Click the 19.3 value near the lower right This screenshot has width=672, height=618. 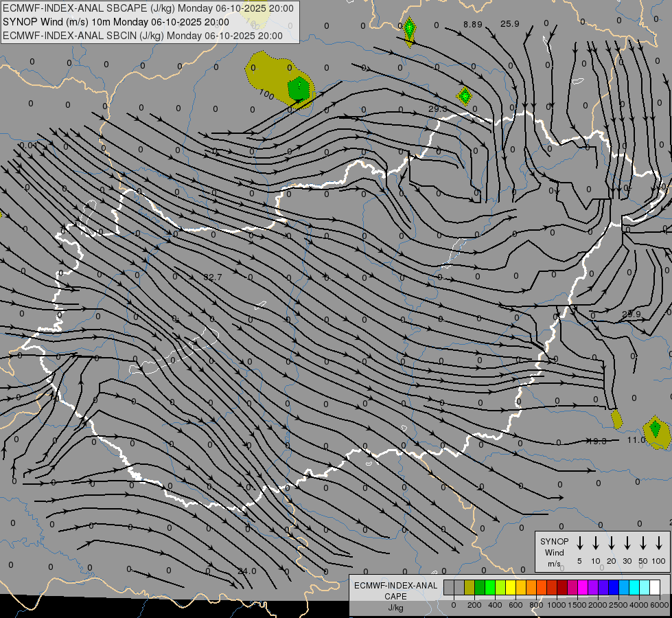pos(596,441)
